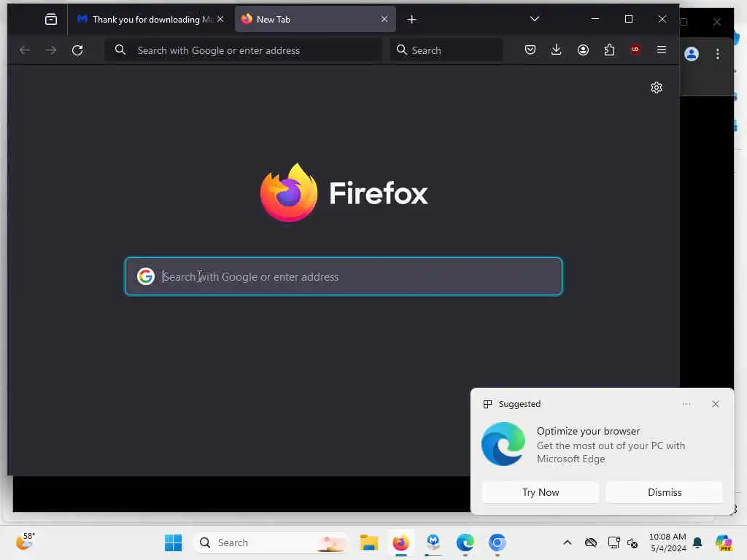Switch to the Thank you for downloading tab
The width and height of the screenshot is (747, 560).
(150, 20)
